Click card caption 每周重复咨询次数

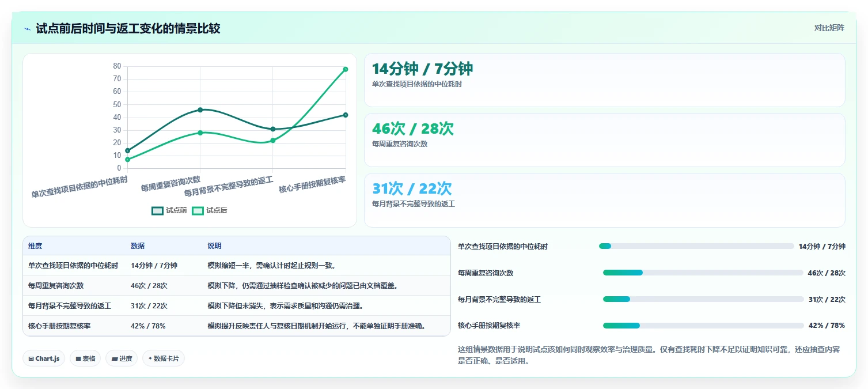pos(400,143)
